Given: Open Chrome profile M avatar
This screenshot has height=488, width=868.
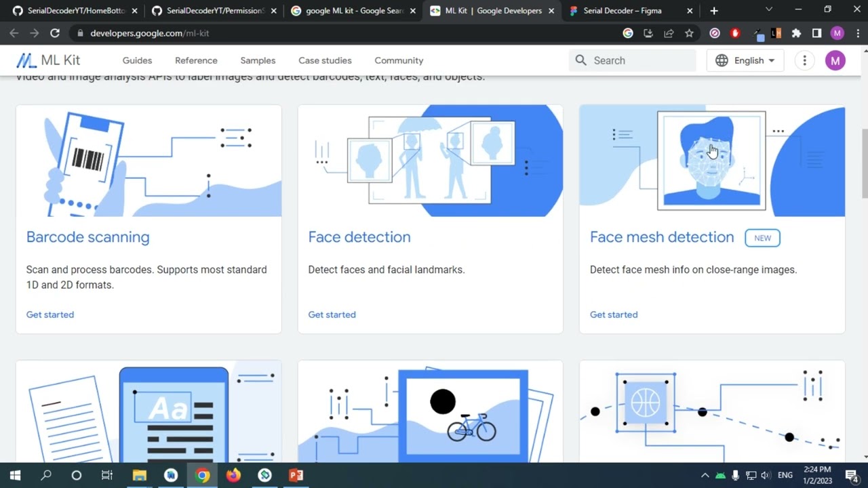Looking at the screenshot, I should tap(837, 33).
